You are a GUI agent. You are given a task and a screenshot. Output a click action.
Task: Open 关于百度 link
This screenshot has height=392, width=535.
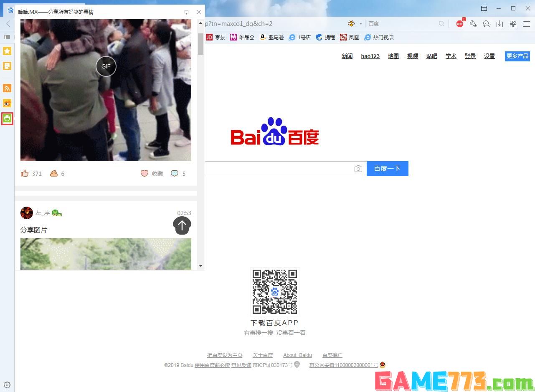[x=263, y=355]
